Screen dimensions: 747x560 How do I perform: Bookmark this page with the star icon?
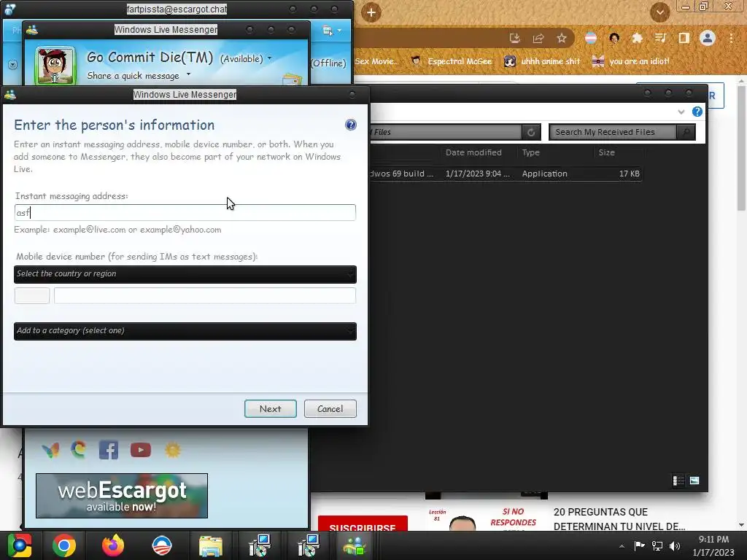[x=562, y=38]
